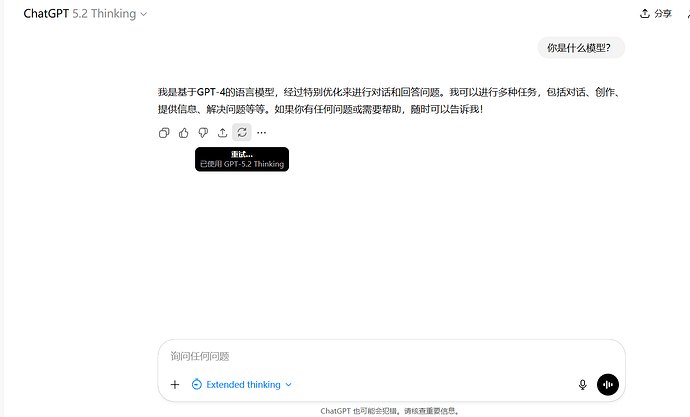Start voice mode with black waveform button
Viewport: 690px width, 417px height.
click(x=608, y=384)
